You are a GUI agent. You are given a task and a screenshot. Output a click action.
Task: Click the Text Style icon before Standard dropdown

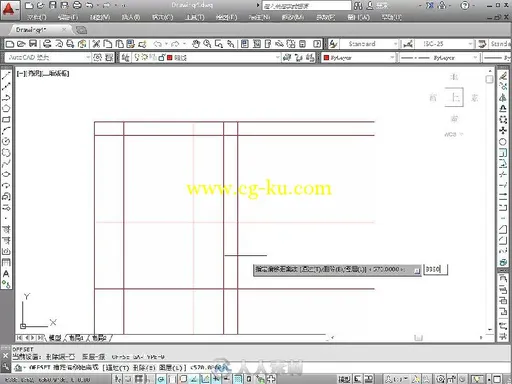[333, 44]
